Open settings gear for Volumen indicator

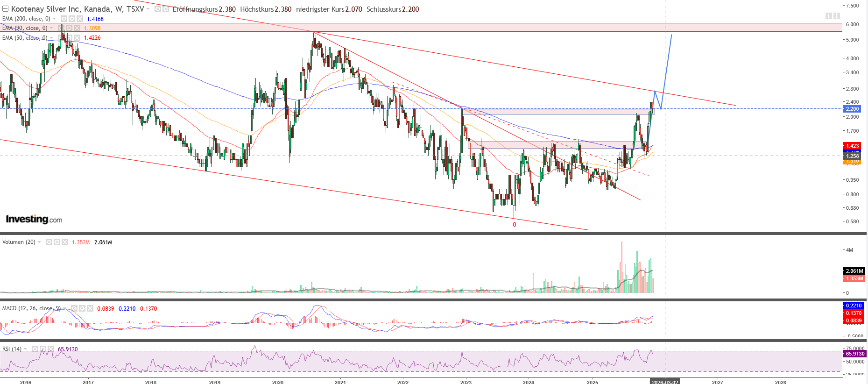tap(56, 242)
